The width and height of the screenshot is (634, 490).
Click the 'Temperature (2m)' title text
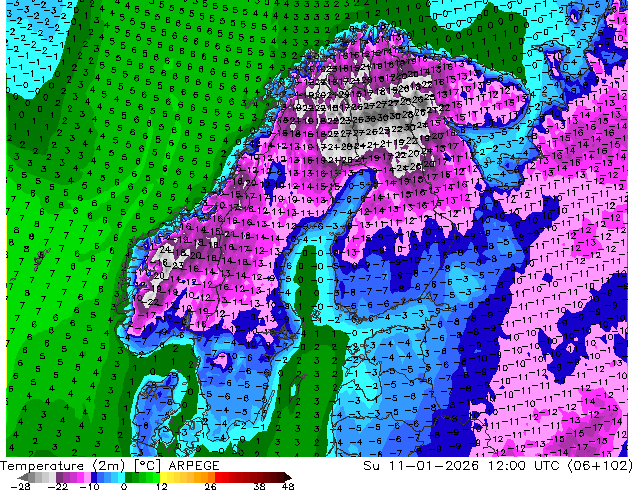click(x=63, y=466)
